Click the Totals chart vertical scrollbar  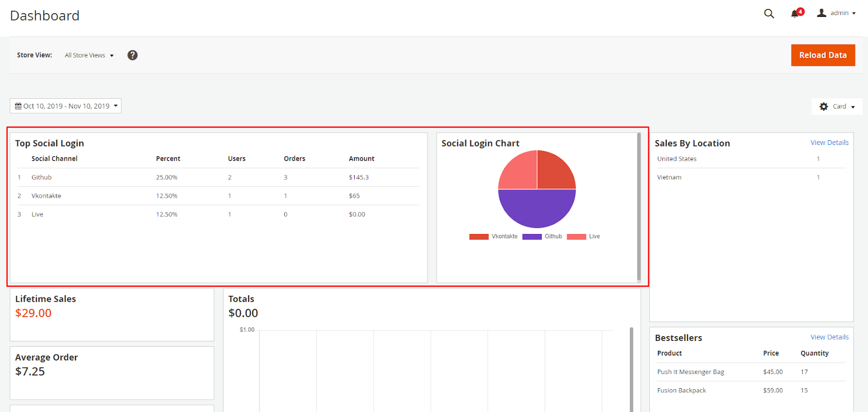(x=631, y=369)
